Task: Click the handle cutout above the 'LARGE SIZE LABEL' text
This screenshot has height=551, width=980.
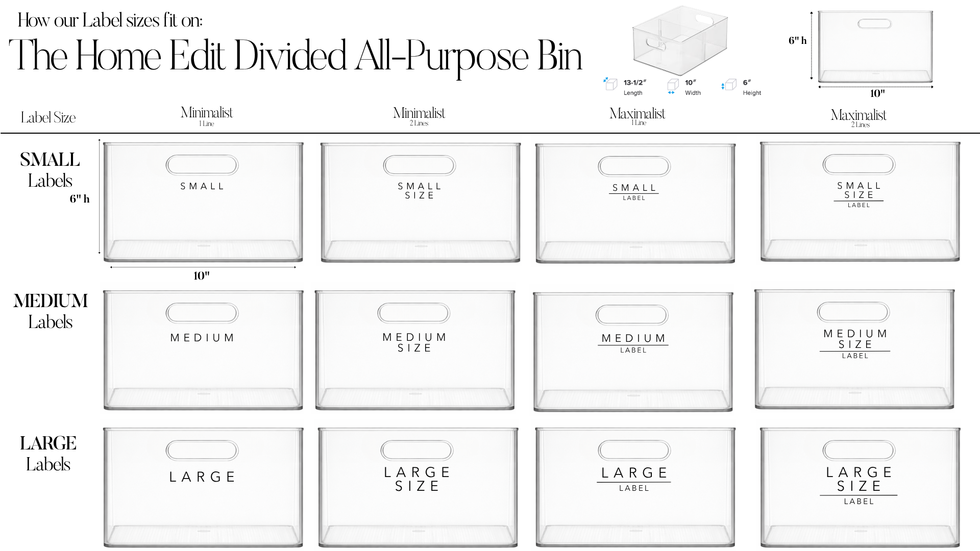Action: click(859, 450)
